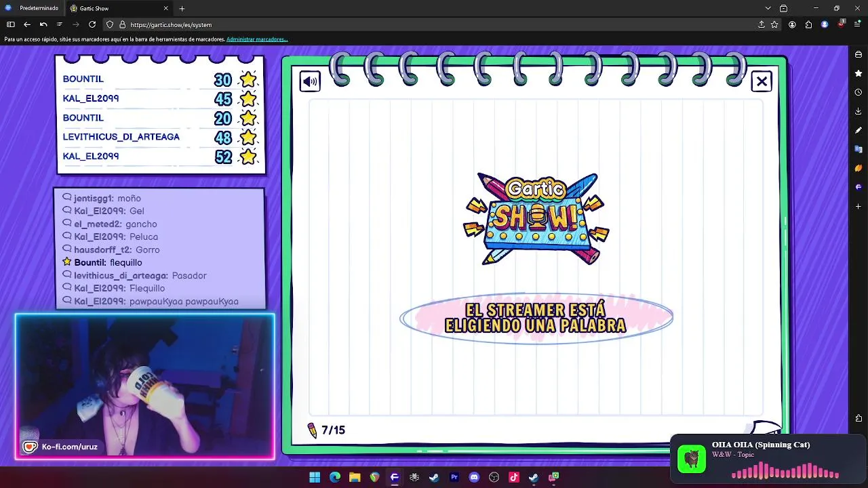Screen dimensions: 868x488
Task: Open the green-orange shield app in the taskbar
Action: [x=374, y=477]
